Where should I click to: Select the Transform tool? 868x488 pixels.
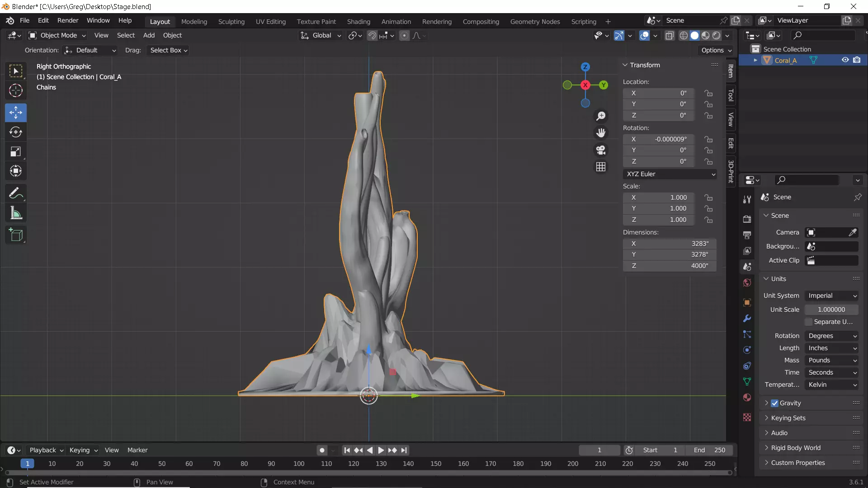tap(16, 171)
